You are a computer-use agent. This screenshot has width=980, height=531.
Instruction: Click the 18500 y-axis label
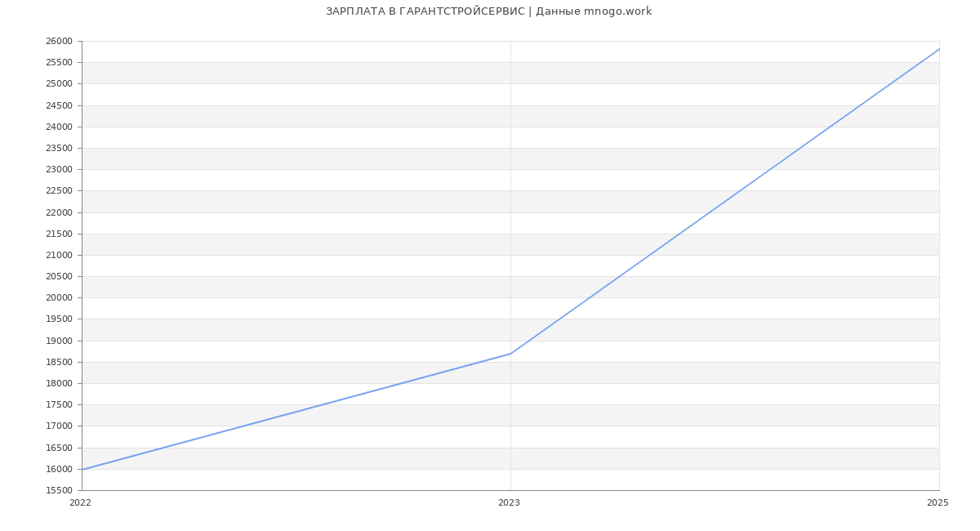pyautogui.click(x=59, y=363)
